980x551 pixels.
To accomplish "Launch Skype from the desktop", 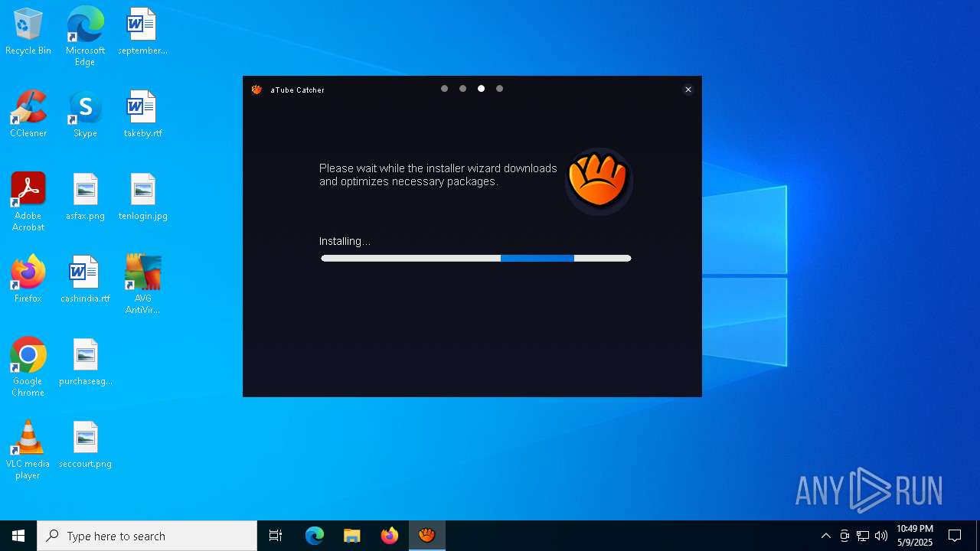I will pos(85,115).
